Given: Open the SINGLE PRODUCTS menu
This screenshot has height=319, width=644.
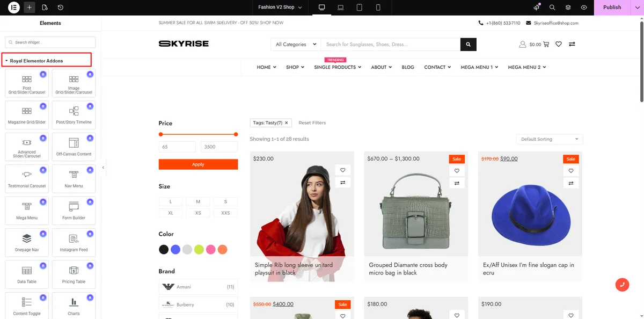Looking at the screenshot, I should point(338,67).
